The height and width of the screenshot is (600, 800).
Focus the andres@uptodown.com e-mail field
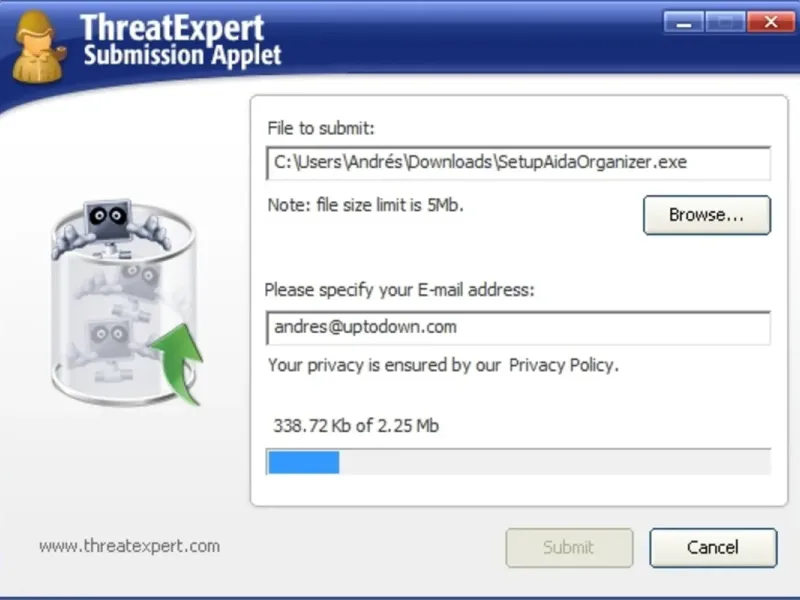click(x=518, y=328)
